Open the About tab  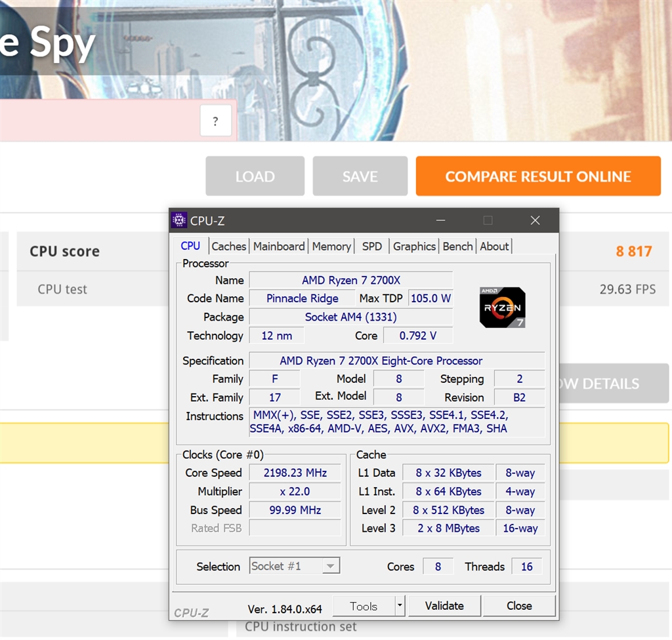(494, 247)
